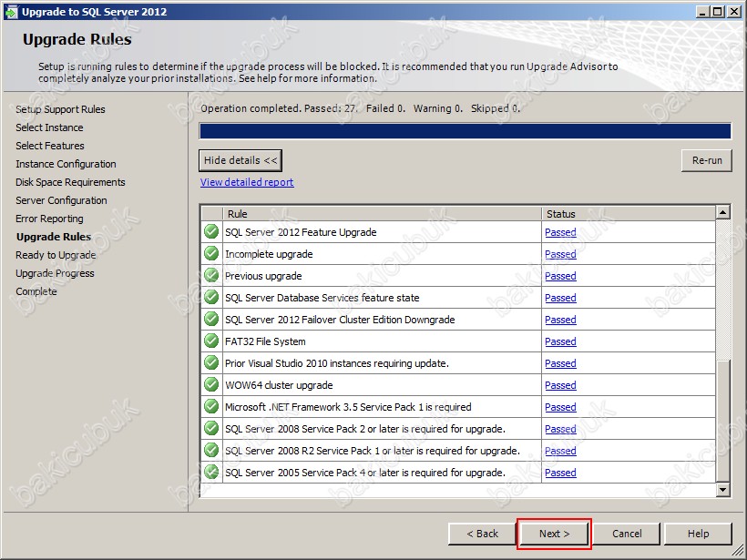Click check icon for SQL Server 2008 Service Pack 2 rule
This screenshot has height=560, width=747.
[211, 429]
